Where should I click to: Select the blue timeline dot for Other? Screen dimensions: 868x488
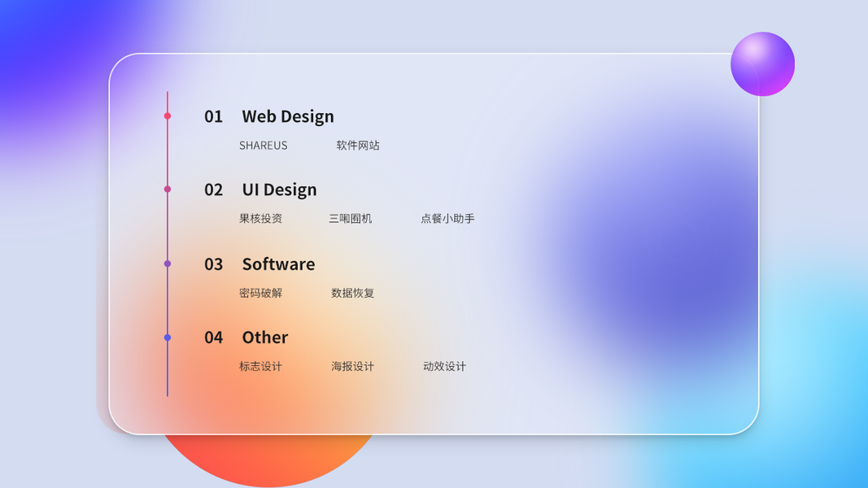pyautogui.click(x=168, y=338)
